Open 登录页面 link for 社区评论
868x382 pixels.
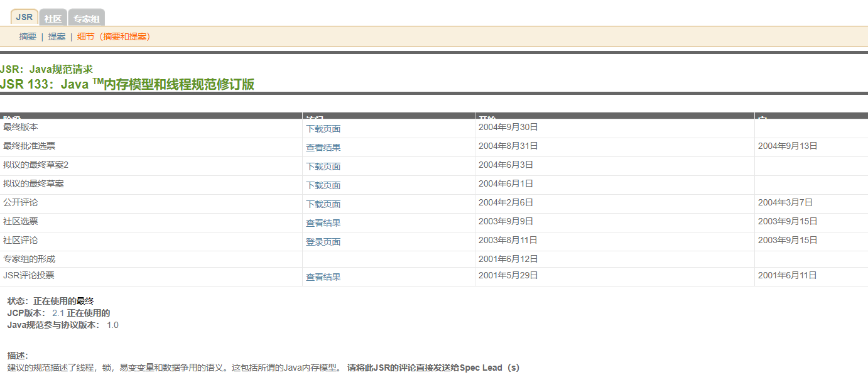(x=323, y=242)
